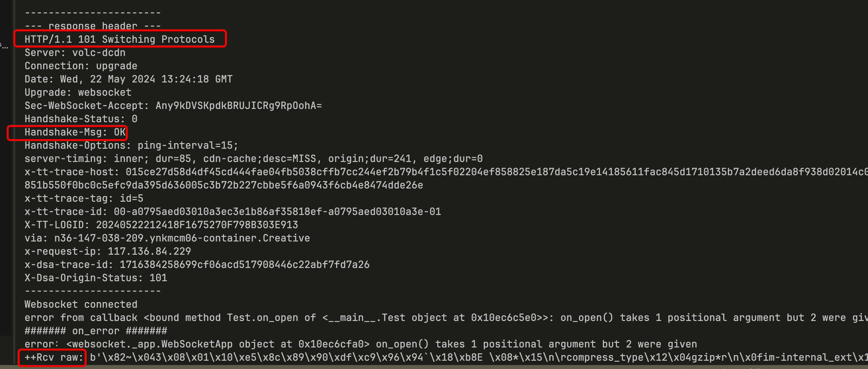The width and height of the screenshot is (868, 369).
Task: Click the Date header with 13:24:18 GMT
Action: tap(128, 79)
